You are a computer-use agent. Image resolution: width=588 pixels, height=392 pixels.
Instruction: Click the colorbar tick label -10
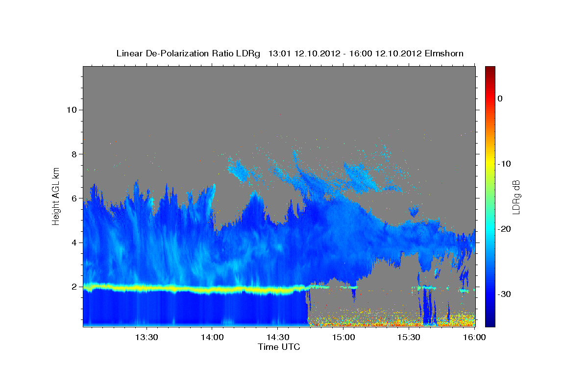(x=504, y=164)
